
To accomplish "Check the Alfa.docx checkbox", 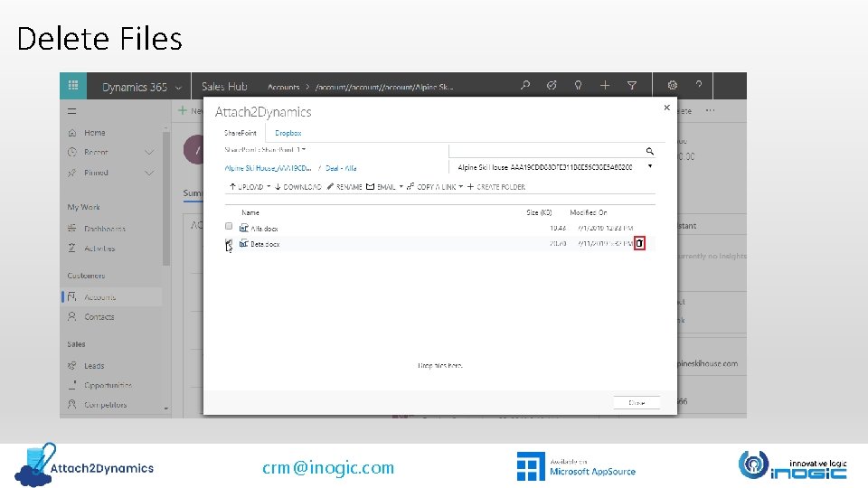I will (x=229, y=226).
